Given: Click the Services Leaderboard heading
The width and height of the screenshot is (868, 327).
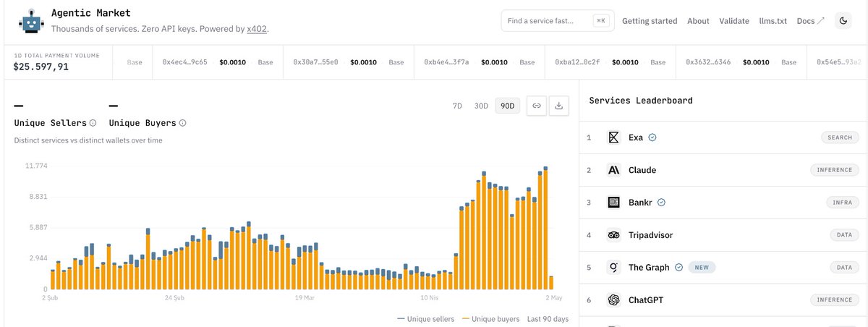Looking at the screenshot, I should [641, 101].
